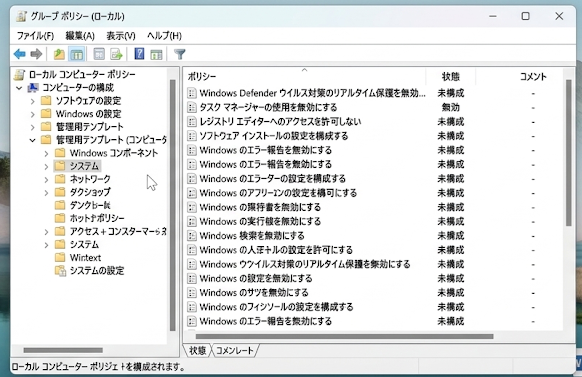Image resolution: width=582 pixels, height=377 pixels.
Task: Select Windows のエラーターの設定を構成する policy
Action: pyautogui.click(x=373, y=178)
